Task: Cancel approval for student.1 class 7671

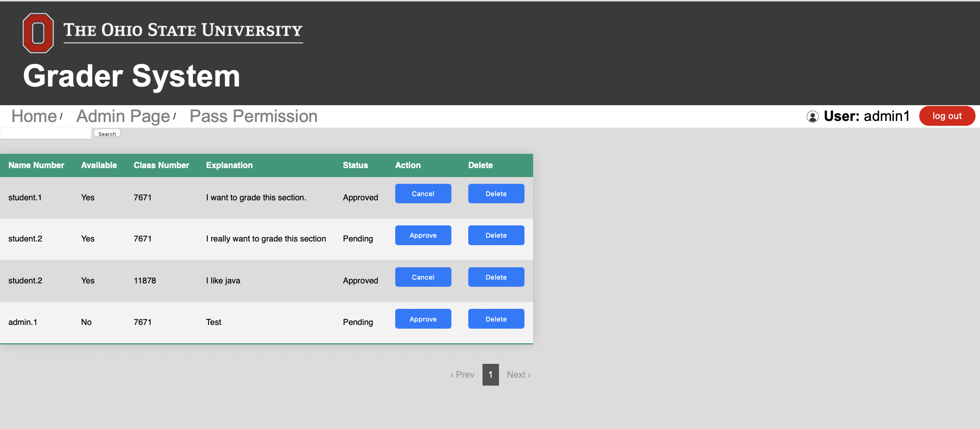Action: coord(423,194)
